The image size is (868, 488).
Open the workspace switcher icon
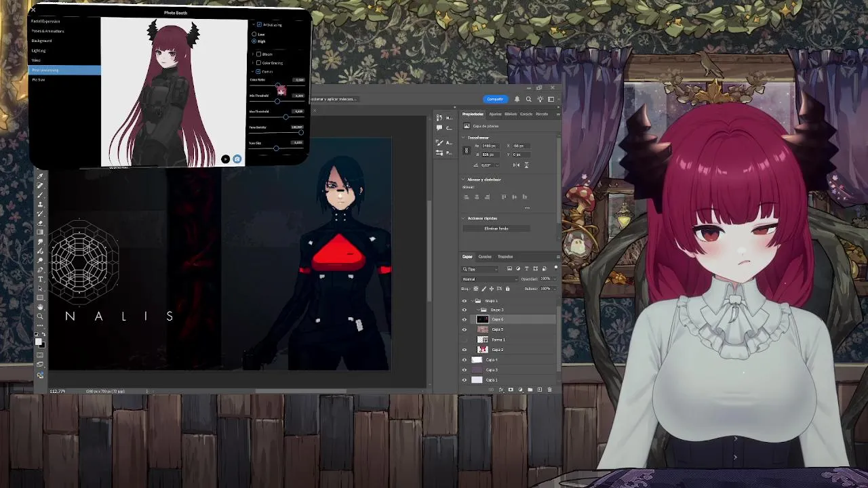pyautogui.click(x=551, y=99)
